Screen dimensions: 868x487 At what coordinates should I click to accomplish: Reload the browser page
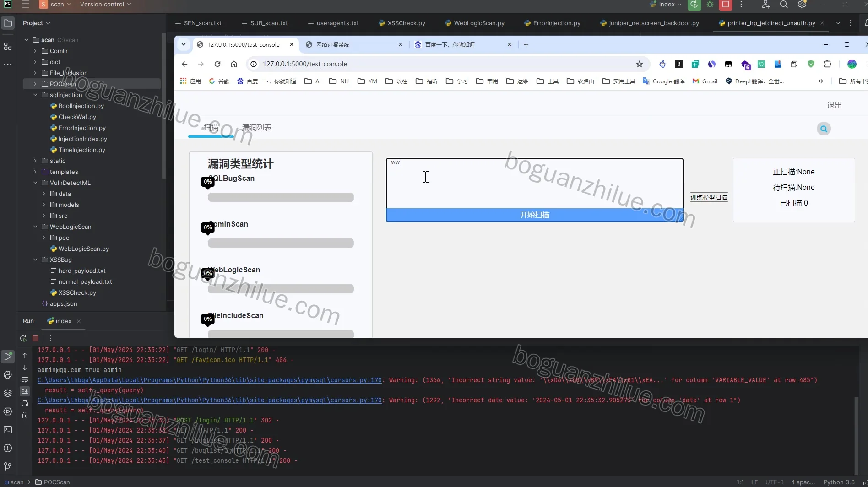(x=217, y=64)
